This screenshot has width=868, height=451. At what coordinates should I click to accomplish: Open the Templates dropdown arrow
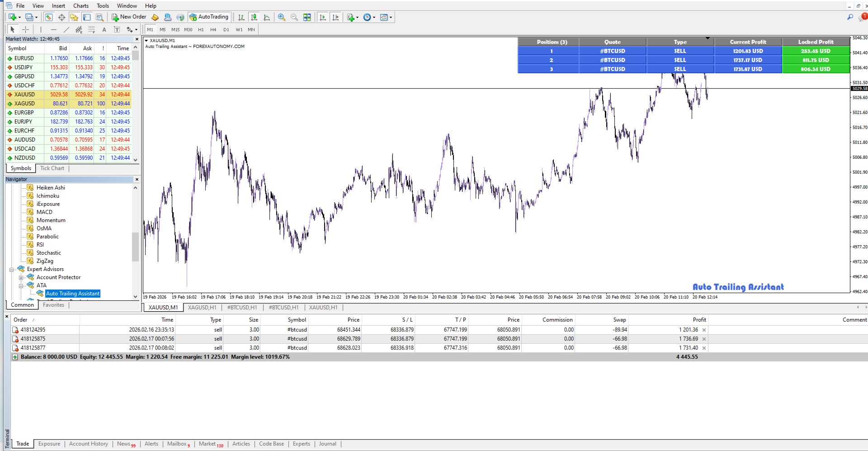pos(391,18)
